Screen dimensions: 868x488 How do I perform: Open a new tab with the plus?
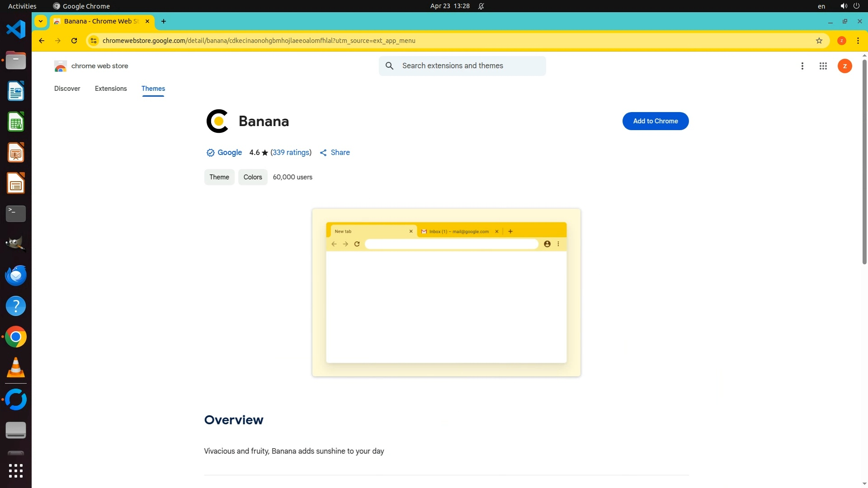164,21
